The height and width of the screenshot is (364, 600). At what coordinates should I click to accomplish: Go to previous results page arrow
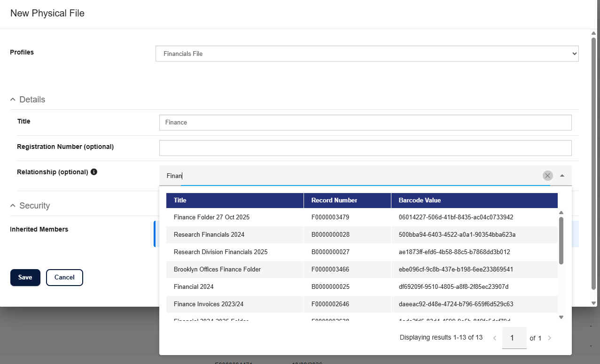(494, 338)
